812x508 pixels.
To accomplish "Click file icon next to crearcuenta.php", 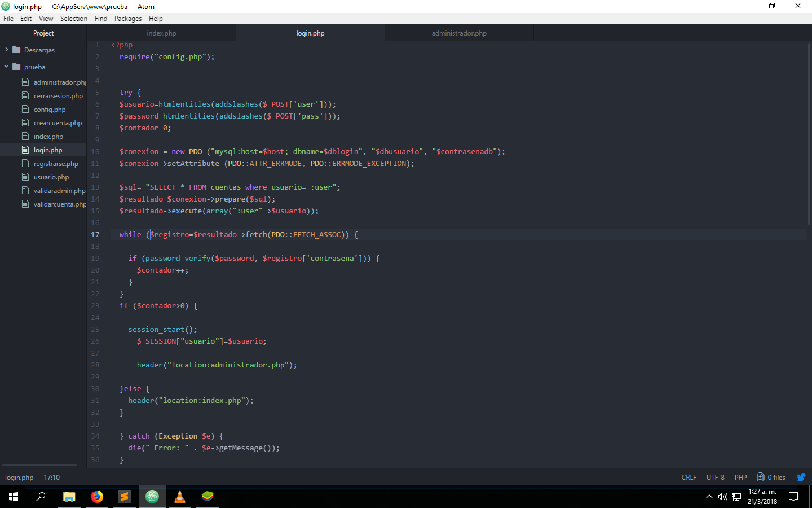I will coord(25,122).
